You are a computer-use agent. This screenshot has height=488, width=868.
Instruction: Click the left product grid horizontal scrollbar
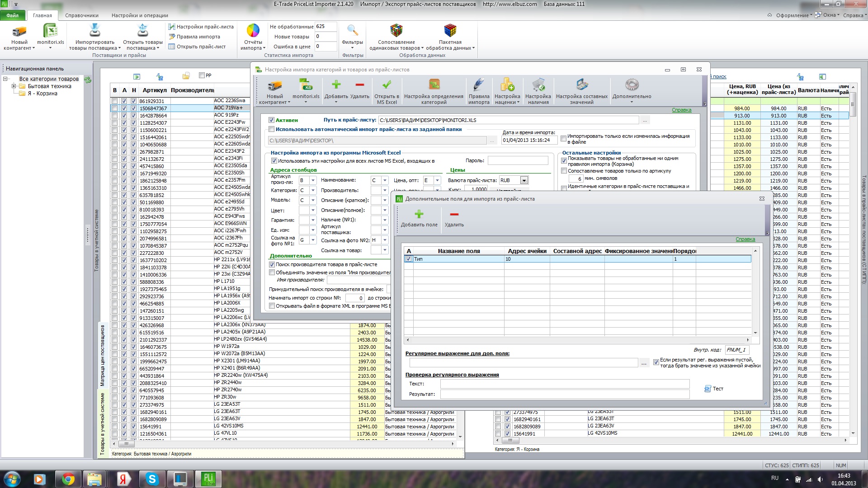(283, 444)
